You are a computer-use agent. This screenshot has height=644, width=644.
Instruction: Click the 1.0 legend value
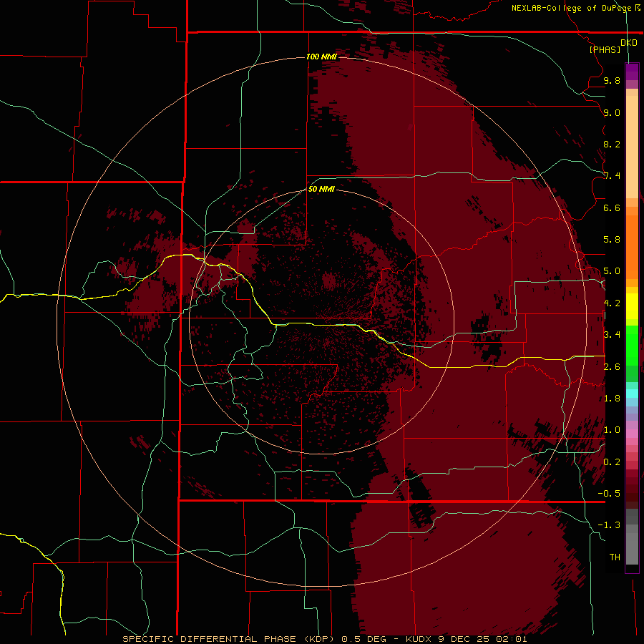pyautogui.click(x=612, y=430)
